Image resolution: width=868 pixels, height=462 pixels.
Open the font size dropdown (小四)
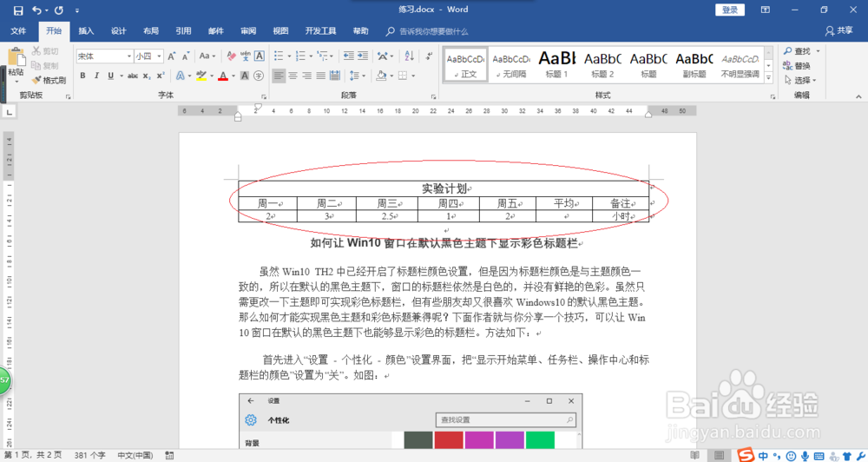160,56
